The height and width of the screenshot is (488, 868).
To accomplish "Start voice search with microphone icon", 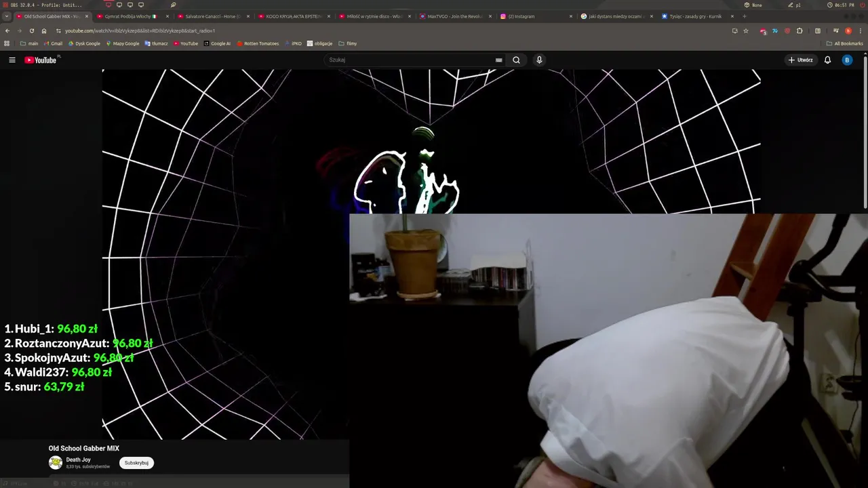I will pos(539,60).
